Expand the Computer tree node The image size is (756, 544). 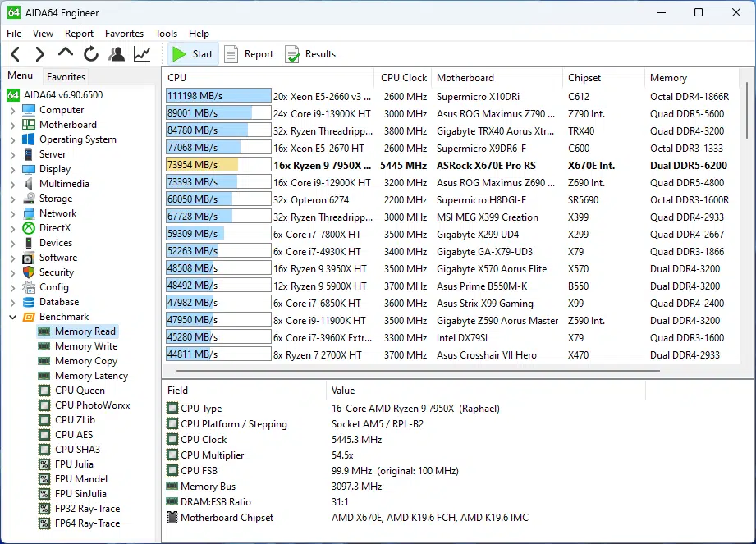13,110
